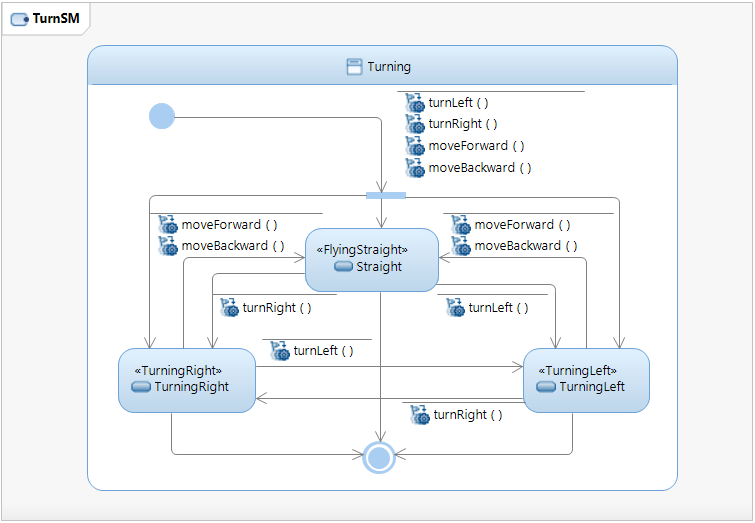Select the Turning state name label
The image size is (755, 523).
coord(389,66)
